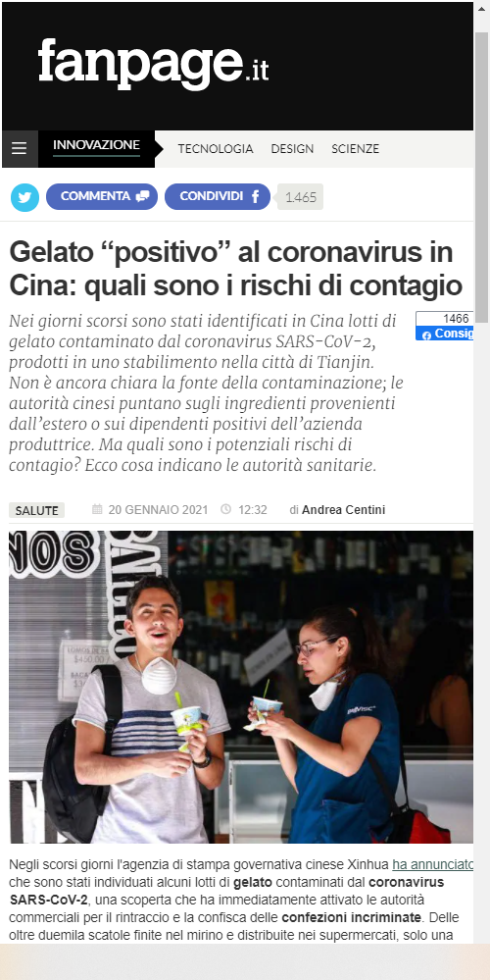Click the calendar icon beside 20 Gennaio 2021
The height and width of the screenshot is (980, 490).
[x=97, y=509]
